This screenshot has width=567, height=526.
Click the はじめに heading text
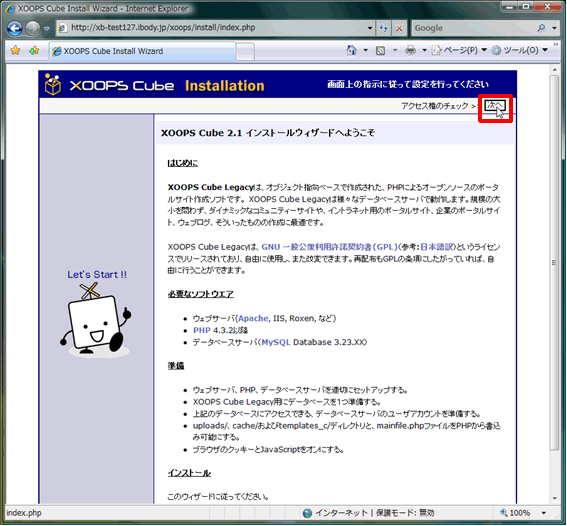[x=183, y=163]
